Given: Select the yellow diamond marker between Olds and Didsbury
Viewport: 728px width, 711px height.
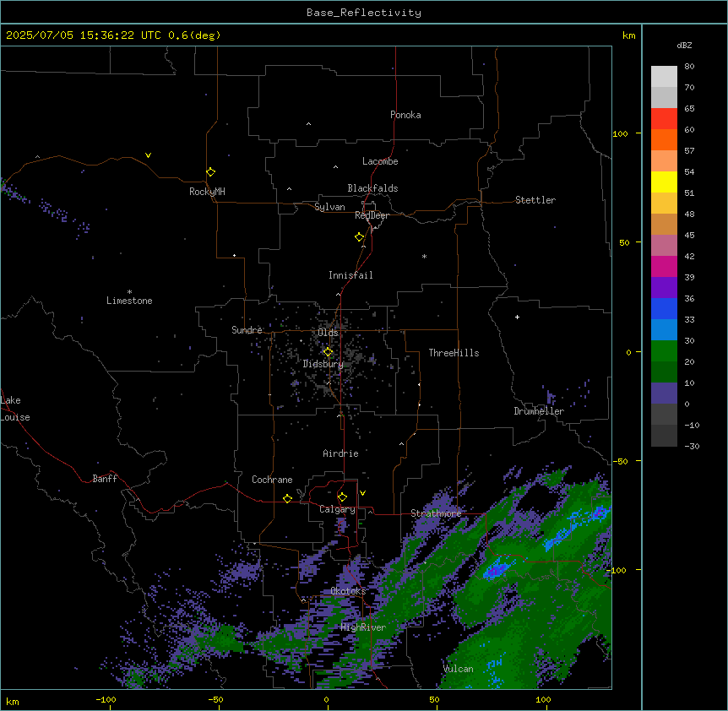Looking at the screenshot, I should pos(328,352).
